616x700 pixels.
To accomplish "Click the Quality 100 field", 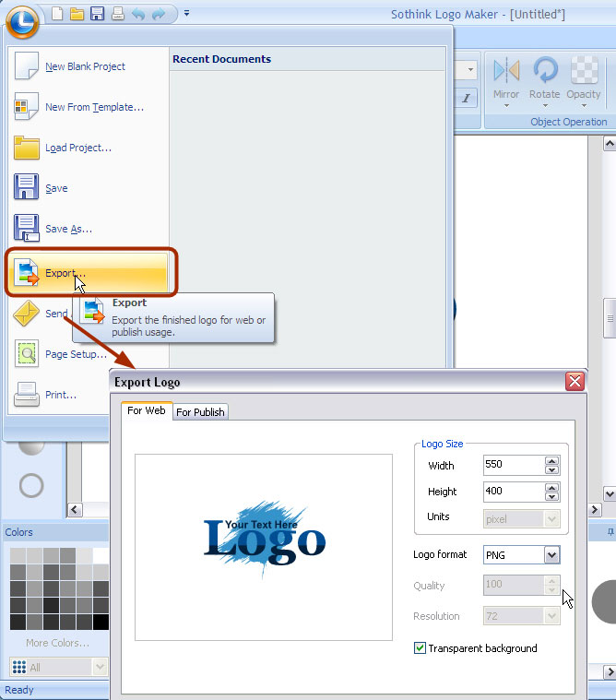I will click(514, 585).
